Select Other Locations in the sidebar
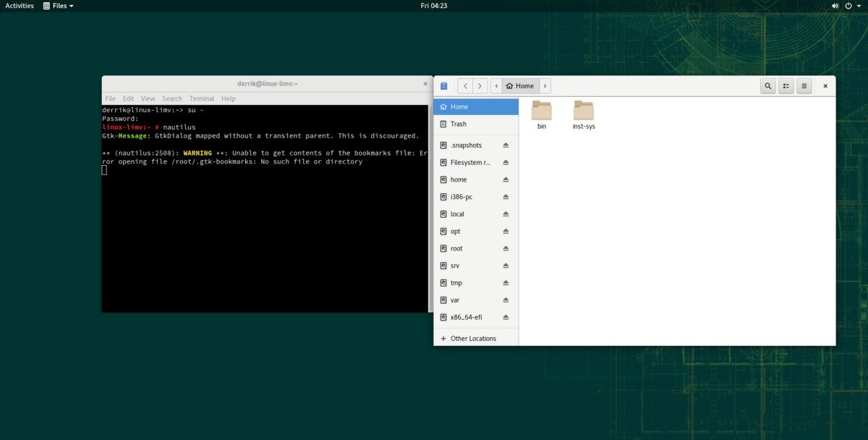868x440 pixels. pyautogui.click(x=472, y=339)
